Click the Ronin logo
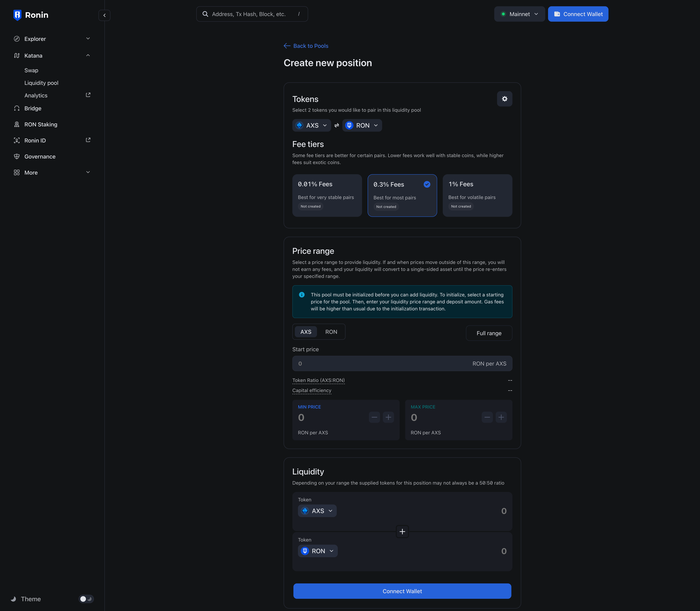The image size is (700, 611). tap(31, 15)
